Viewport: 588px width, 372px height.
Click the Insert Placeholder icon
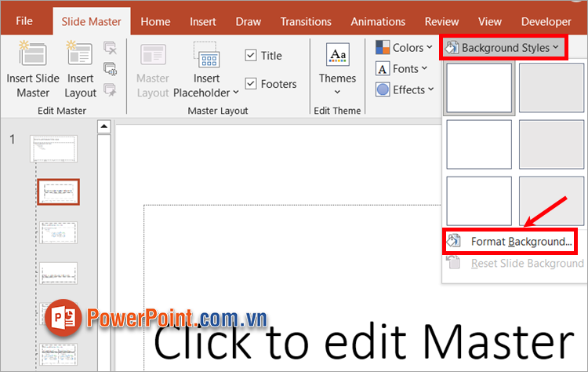click(205, 55)
